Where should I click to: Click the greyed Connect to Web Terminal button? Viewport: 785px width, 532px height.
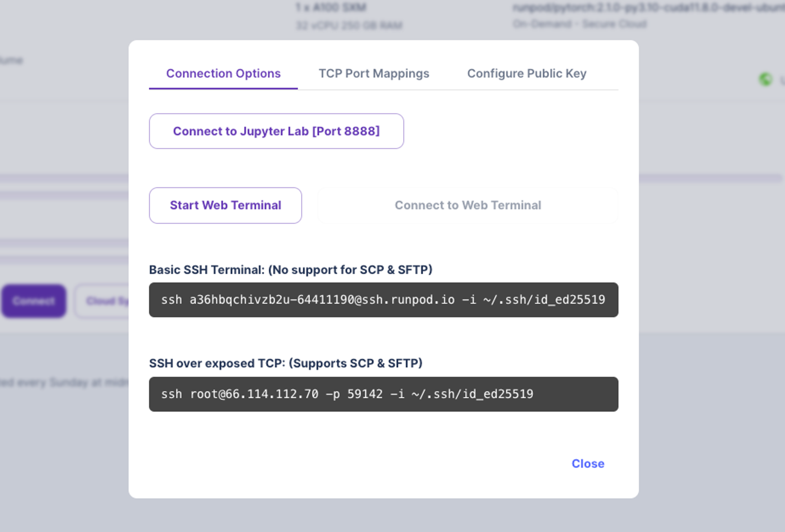[x=468, y=205]
